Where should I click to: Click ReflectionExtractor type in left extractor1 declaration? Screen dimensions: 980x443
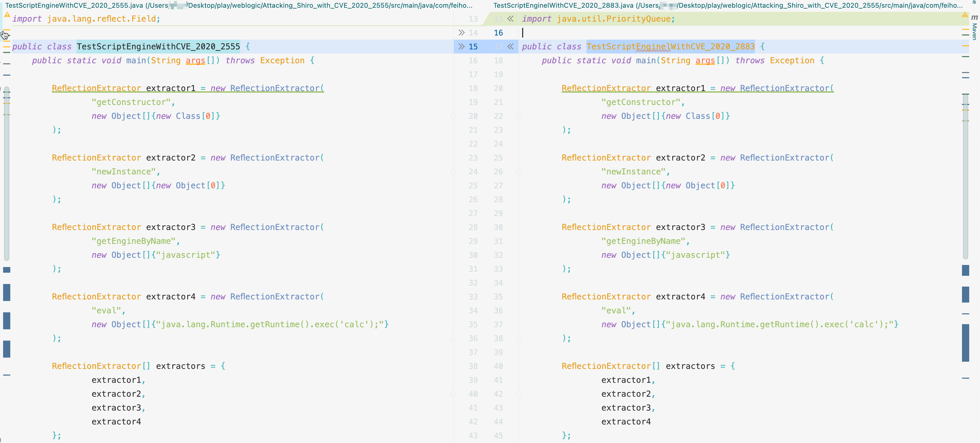(x=96, y=88)
